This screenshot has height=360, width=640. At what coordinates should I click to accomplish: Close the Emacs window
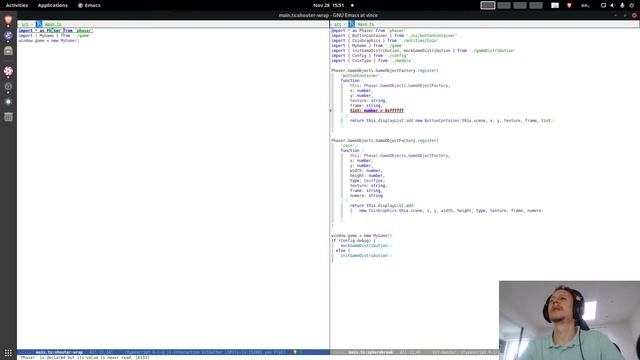click(x=634, y=15)
